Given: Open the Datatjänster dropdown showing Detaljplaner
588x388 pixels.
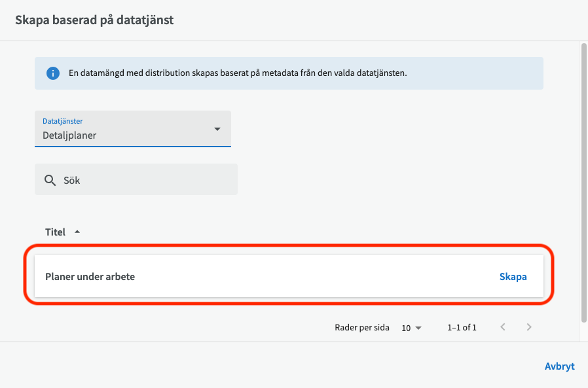Looking at the screenshot, I should (x=132, y=129).
